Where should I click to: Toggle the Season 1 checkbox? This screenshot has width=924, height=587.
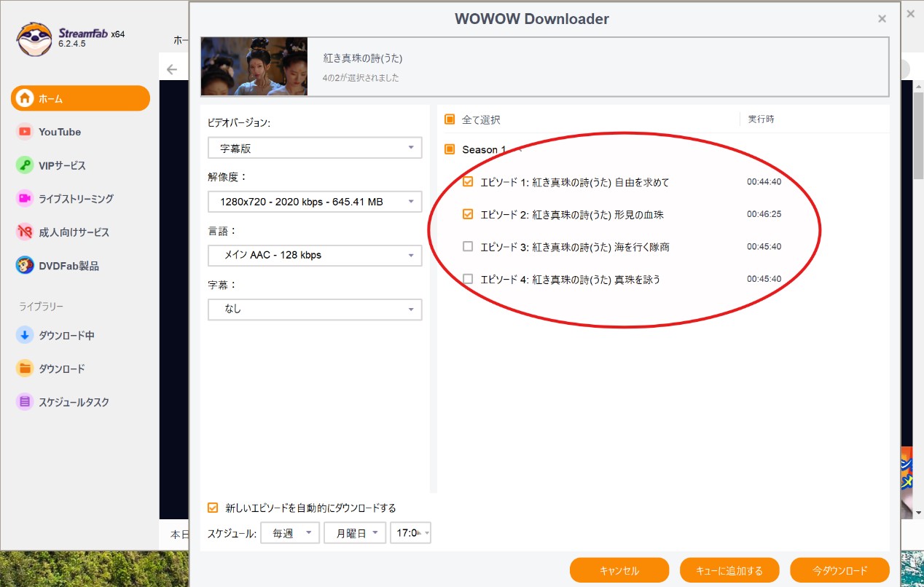(450, 149)
